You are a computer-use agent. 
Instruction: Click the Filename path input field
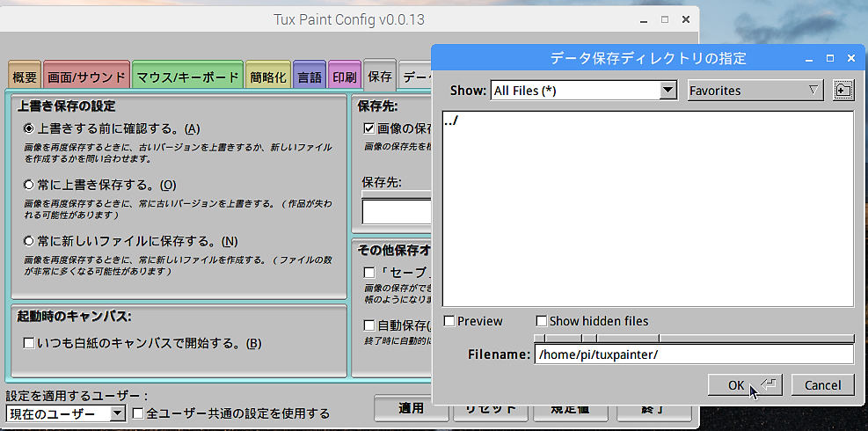coord(694,354)
